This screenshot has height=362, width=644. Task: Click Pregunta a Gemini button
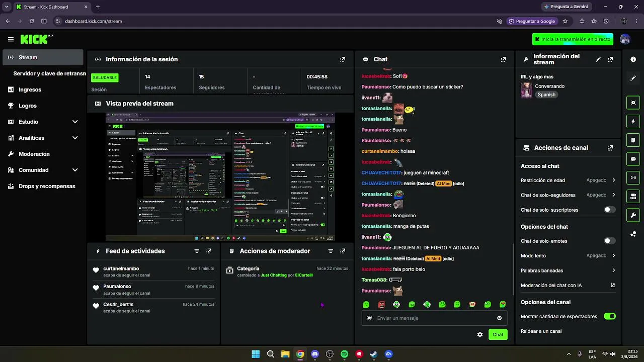tap(566, 7)
